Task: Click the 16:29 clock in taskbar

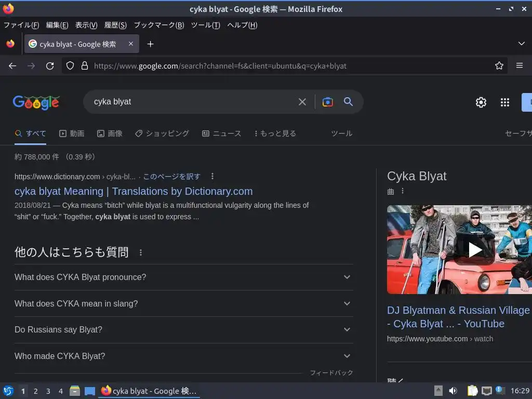Action: coord(520,391)
